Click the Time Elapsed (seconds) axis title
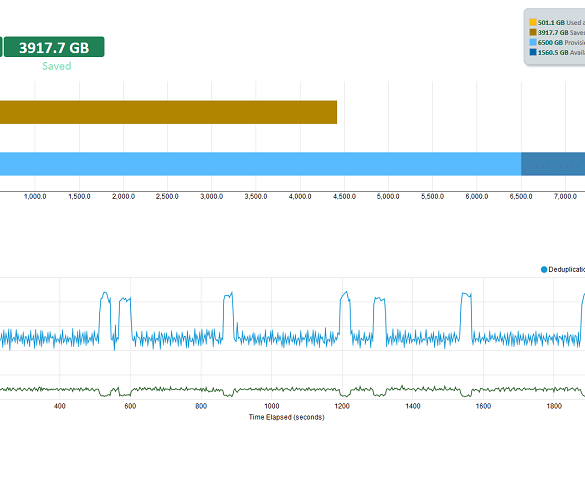Viewport: 585px width, 492px height. click(x=287, y=417)
